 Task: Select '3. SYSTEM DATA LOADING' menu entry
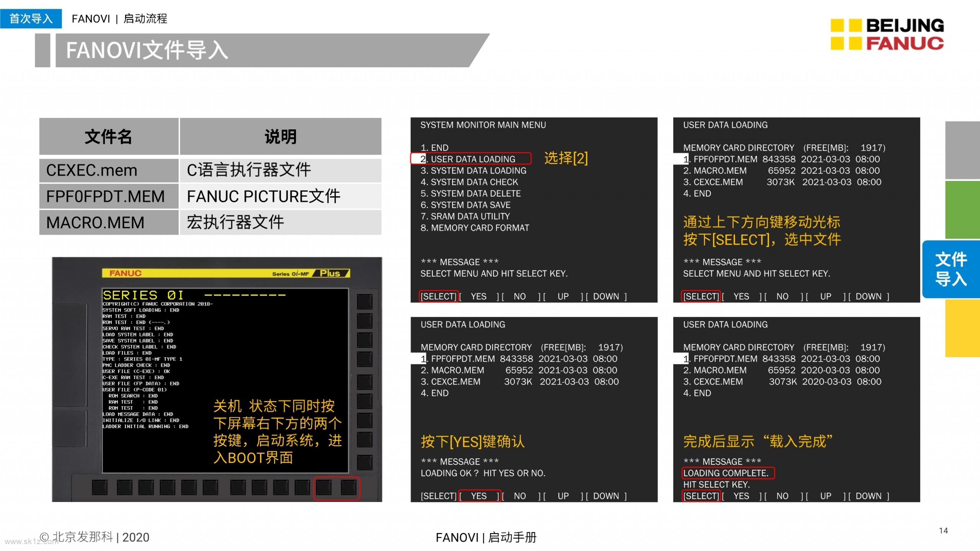pyautogui.click(x=474, y=171)
